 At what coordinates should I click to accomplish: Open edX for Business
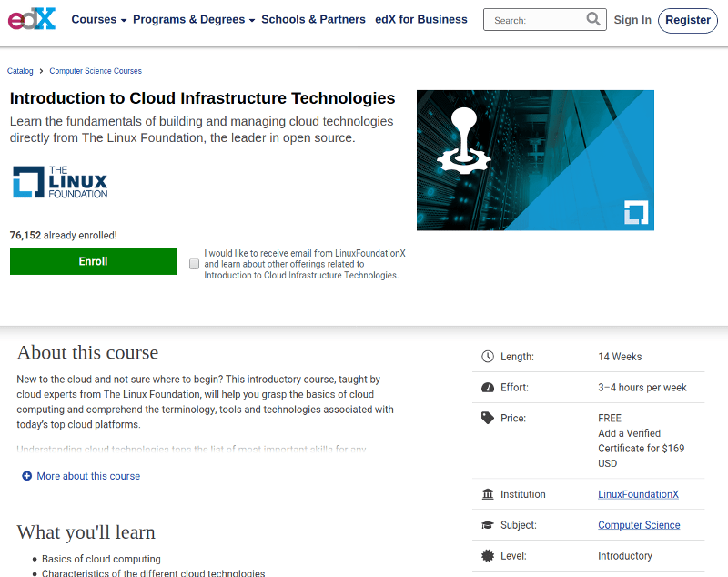[x=421, y=19]
